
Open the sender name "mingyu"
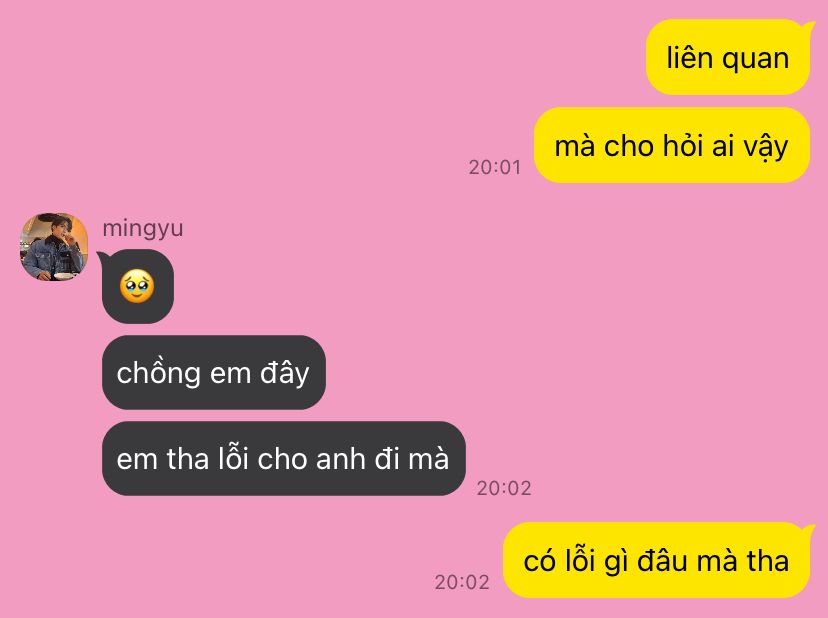(143, 229)
